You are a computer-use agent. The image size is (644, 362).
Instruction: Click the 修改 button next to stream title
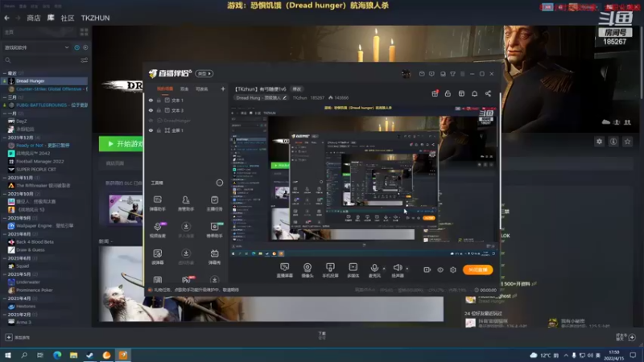pyautogui.click(x=296, y=89)
